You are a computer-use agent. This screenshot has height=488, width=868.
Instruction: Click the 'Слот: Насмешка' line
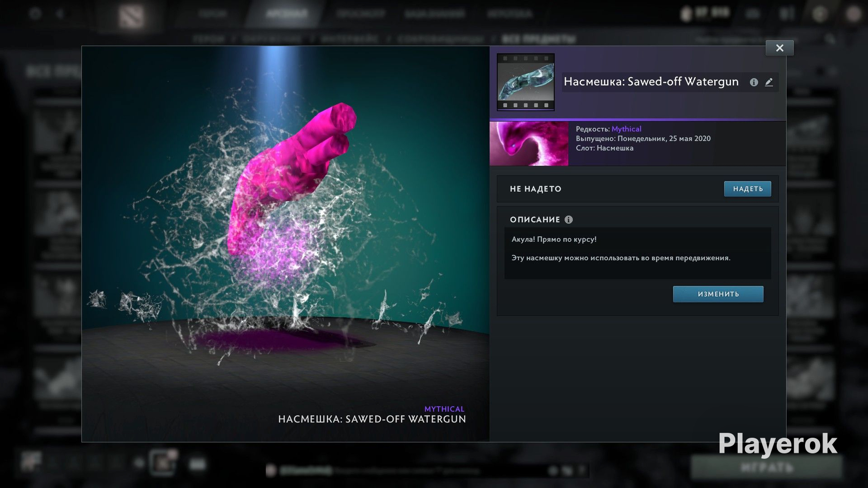click(604, 148)
